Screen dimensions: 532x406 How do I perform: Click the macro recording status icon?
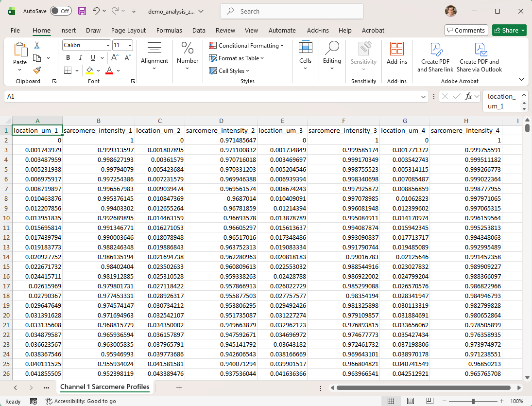coord(33,401)
